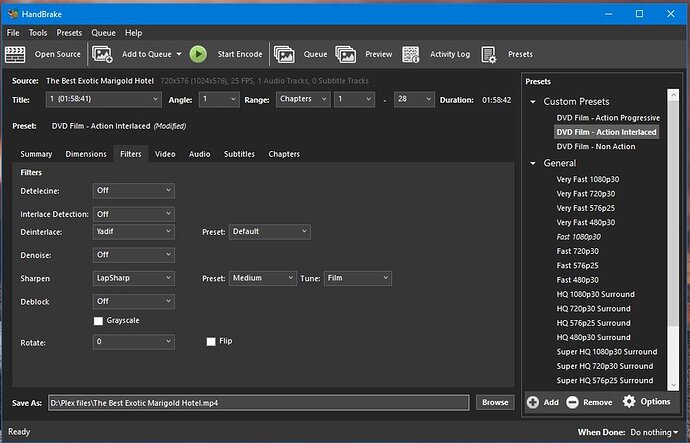Screen dimensions: 690x443
Task: Open the Deinterlace dropdown set to Yadif
Action: [134, 232]
